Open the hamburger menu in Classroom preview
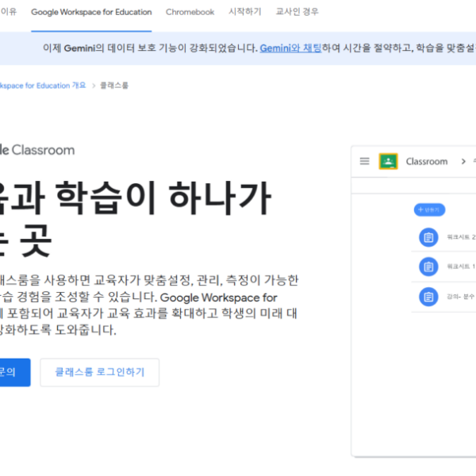Image resolution: width=476 pixels, height=476 pixels. click(x=365, y=161)
